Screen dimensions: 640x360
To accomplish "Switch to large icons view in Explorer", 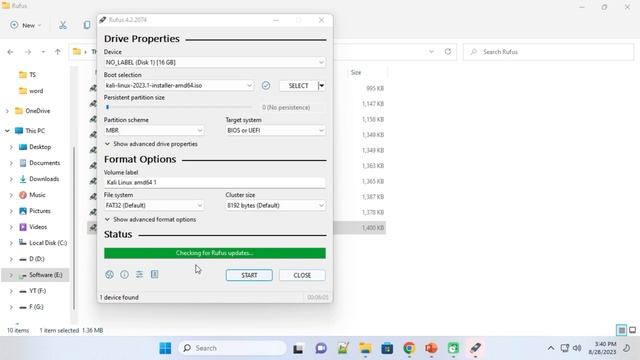I will click(632, 330).
